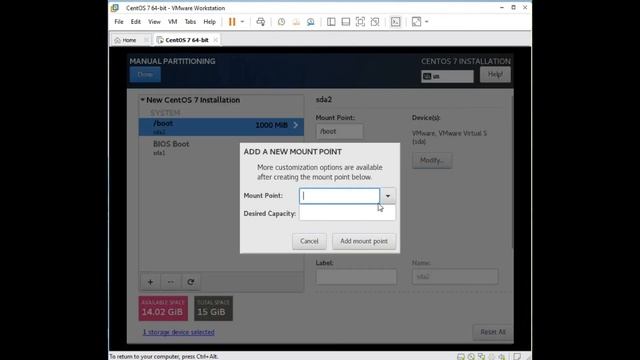Image resolution: width=640 pixels, height=360 pixels.
Task: Click the VMware Workstation title bar icon
Action: (115, 8)
